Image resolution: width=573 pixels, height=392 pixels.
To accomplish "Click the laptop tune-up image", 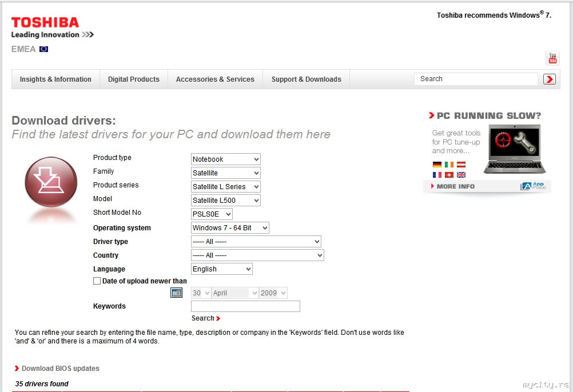I will 515,149.
